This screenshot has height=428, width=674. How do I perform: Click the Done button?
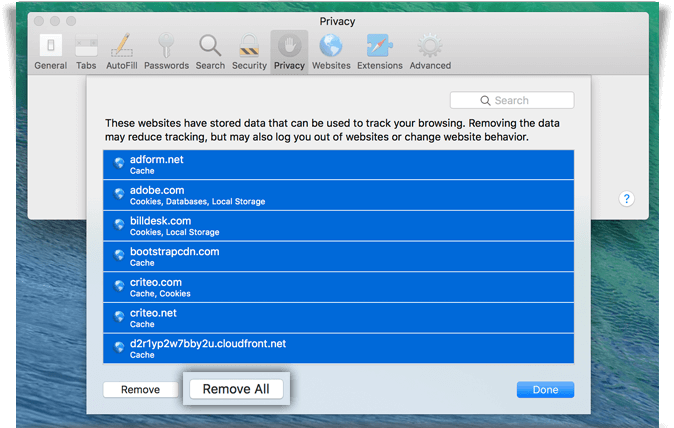tap(545, 389)
